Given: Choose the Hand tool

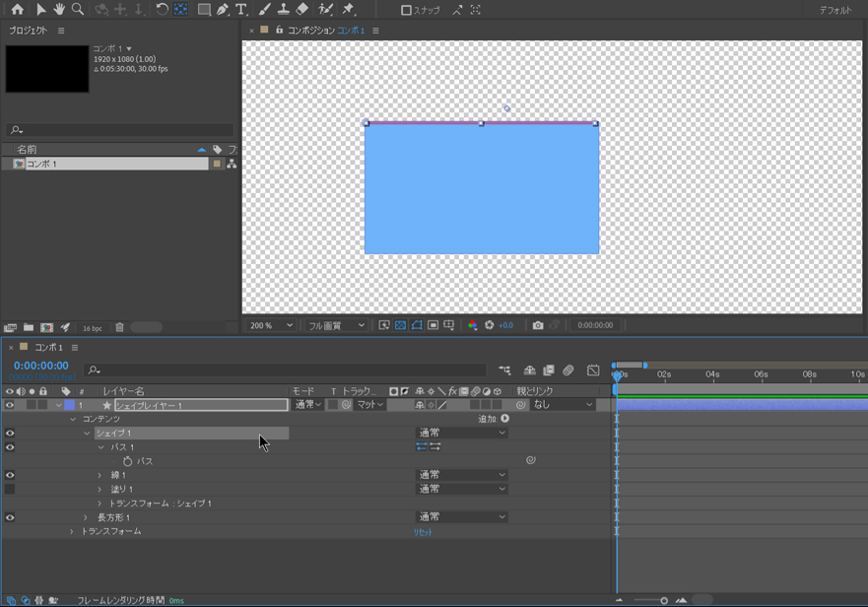Looking at the screenshot, I should pyautogui.click(x=59, y=10).
